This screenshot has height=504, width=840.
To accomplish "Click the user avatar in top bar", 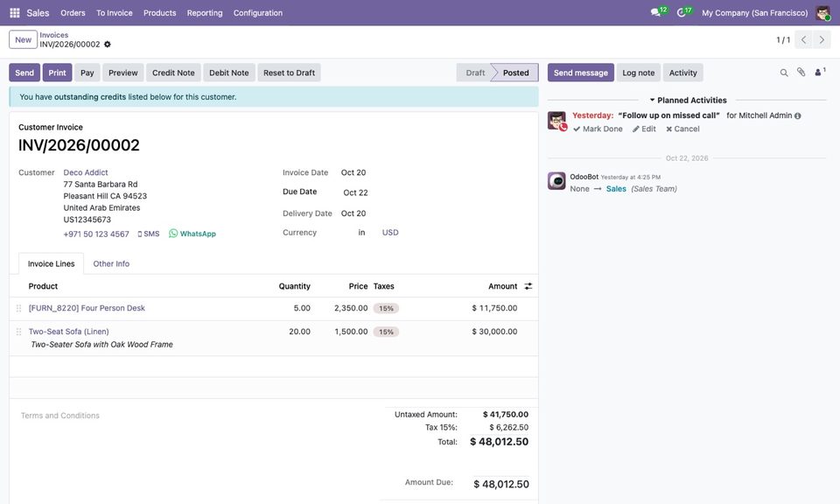I will tap(822, 13).
